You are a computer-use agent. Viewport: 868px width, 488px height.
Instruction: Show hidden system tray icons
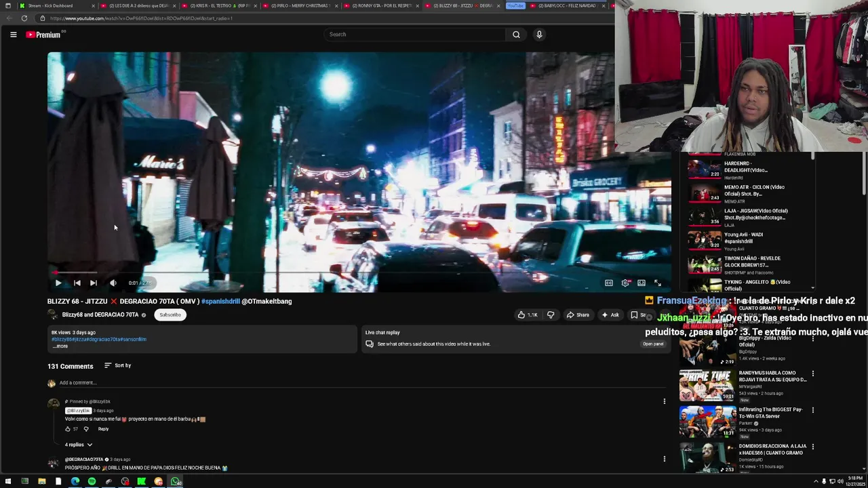point(816,482)
